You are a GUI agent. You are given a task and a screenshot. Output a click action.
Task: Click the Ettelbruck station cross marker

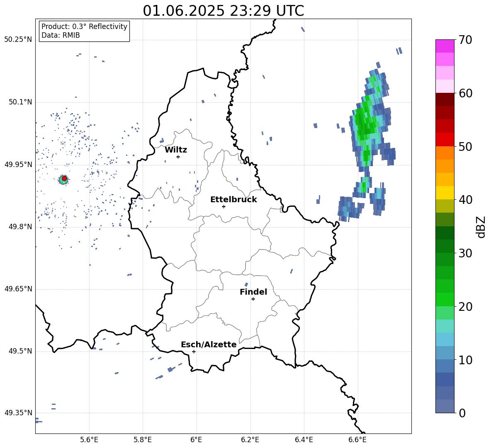[224, 206]
